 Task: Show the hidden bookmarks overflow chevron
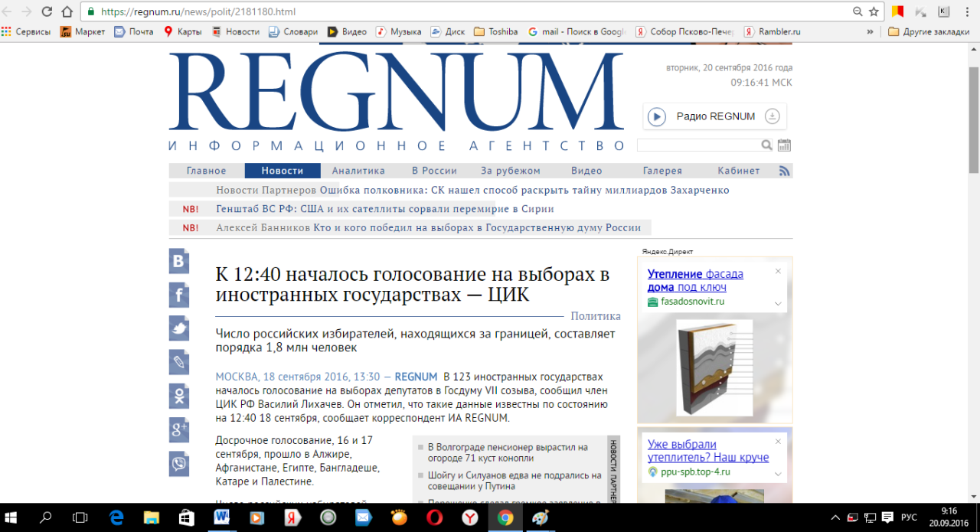[870, 32]
